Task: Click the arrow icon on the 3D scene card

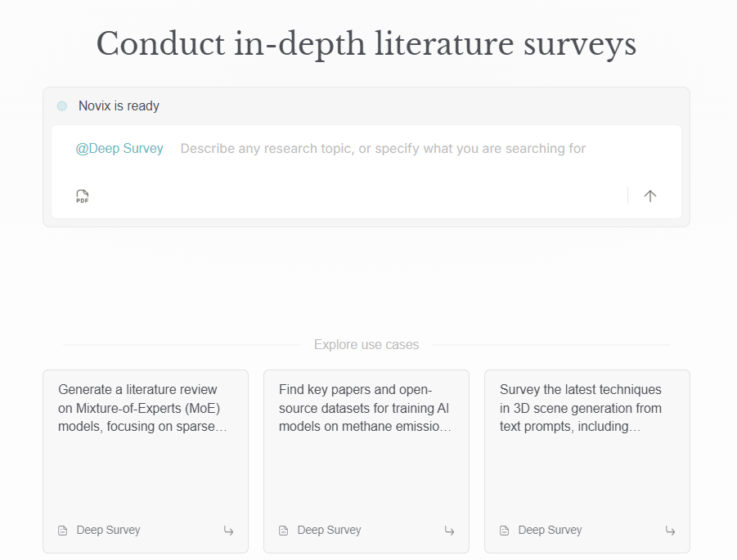Action: point(670,531)
